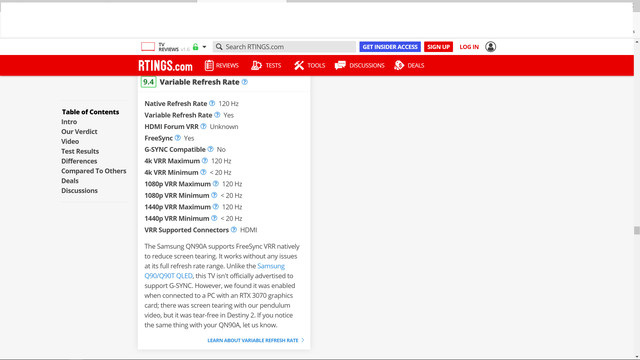Image resolution: width=640 pixels, height=360 pixels.
Task: Open the RTINGS.com home logo
Action: click(x=165, y=66)
